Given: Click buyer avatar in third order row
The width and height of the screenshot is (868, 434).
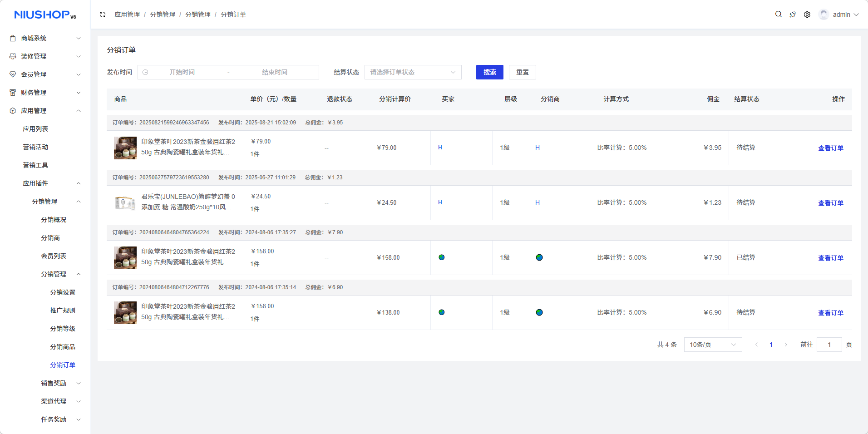Looking at the screenshot, I should point(442,257).
